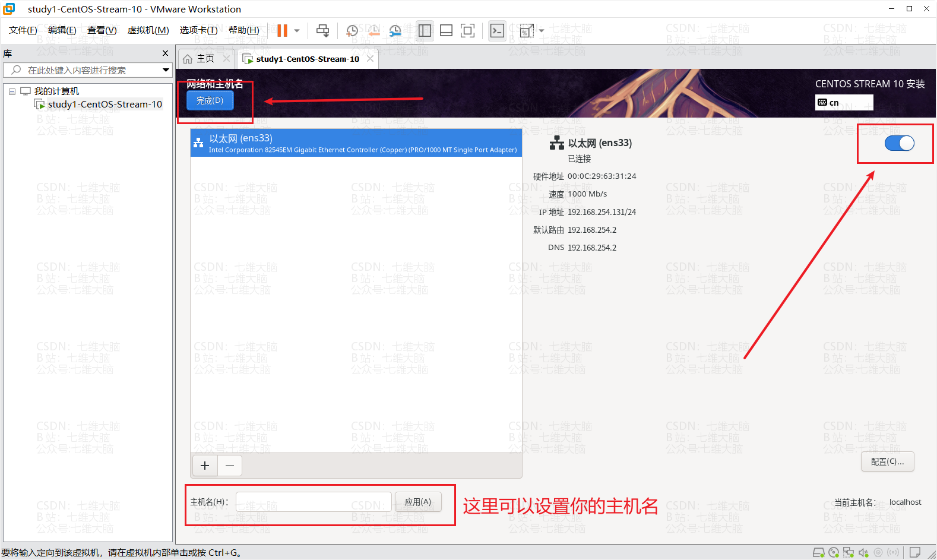Screen dimensions: 937x560
Task: Select study1-CentOS-Stream-10 in the library tree
Action: click(105, 105)
